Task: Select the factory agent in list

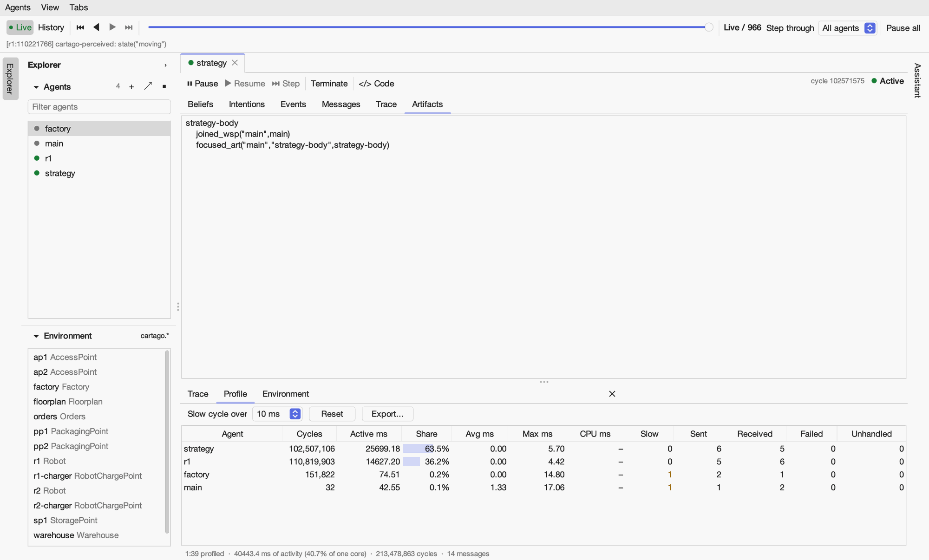Action: 99,129
